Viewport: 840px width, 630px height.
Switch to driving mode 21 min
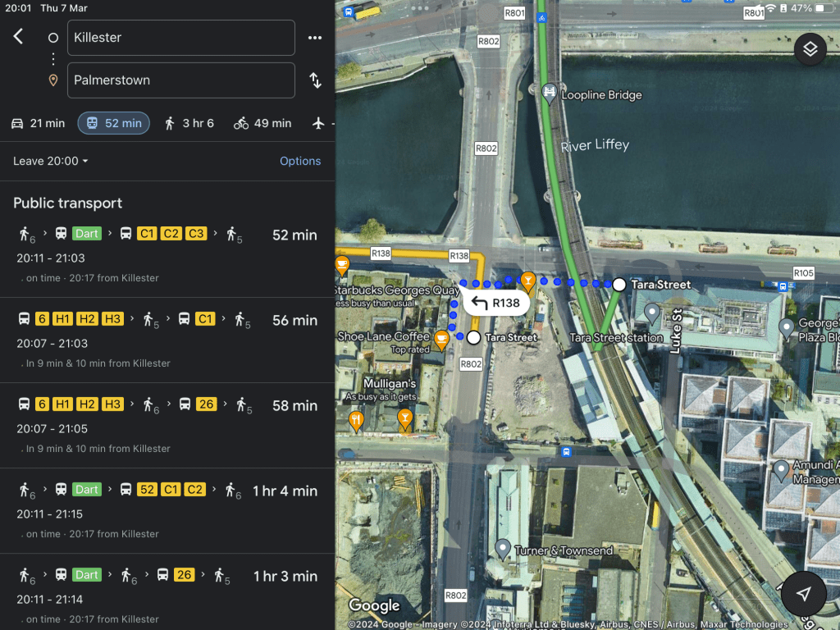point(38,123)
